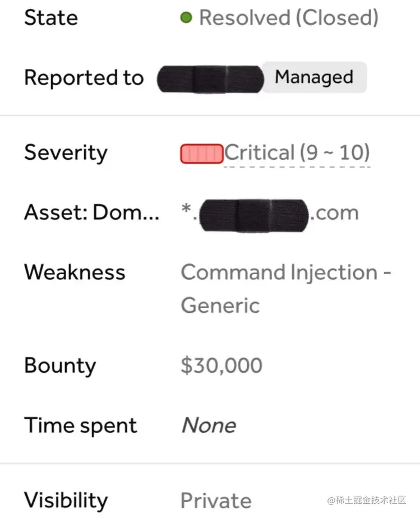
Task: Click the redacted asset domain image
Action: [252, 214]
